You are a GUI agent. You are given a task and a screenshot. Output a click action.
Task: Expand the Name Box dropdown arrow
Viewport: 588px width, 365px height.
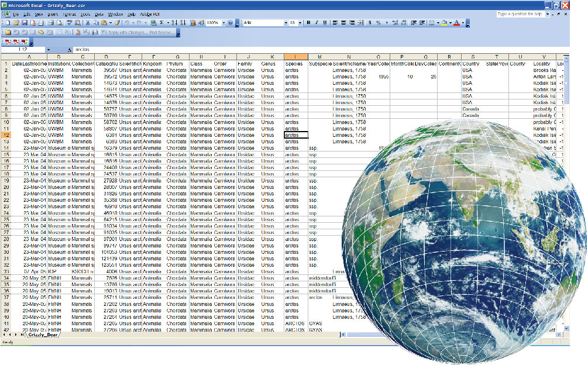[x=49, y=50]
